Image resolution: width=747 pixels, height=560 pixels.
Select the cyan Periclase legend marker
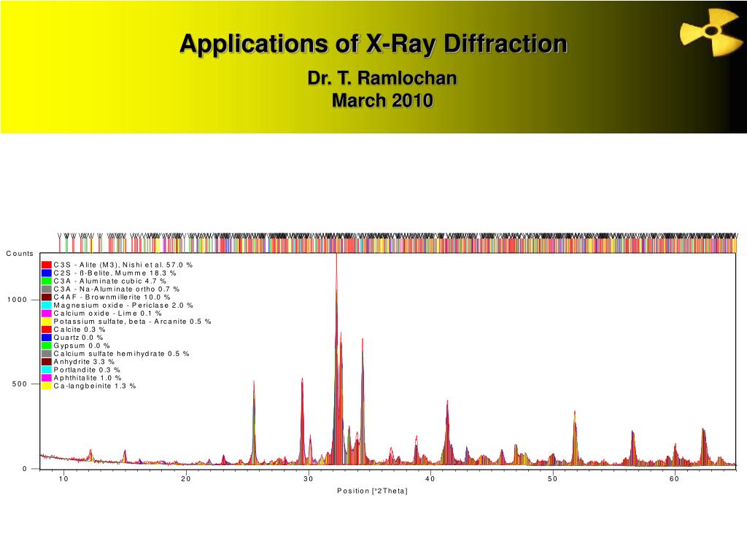coord(47,305)
